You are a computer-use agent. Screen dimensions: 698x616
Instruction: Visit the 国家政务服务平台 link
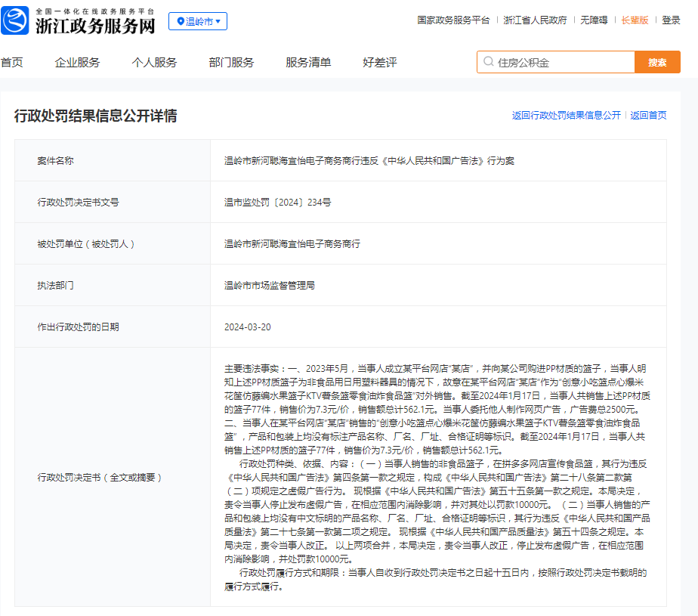(x=453, y=20)
